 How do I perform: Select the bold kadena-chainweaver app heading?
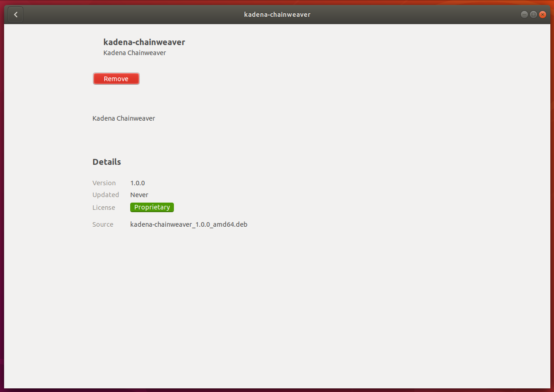coord(144,42)
